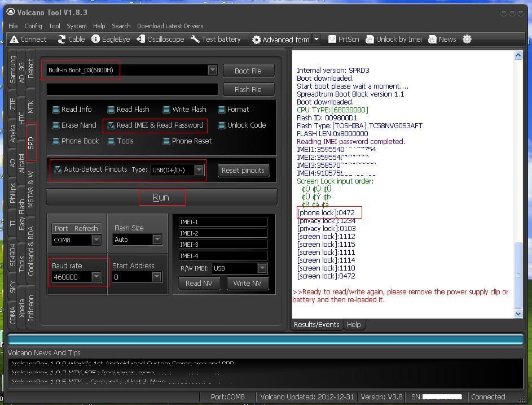
Task: Tick the Format checkbox
Action: (x=222, y=110)
